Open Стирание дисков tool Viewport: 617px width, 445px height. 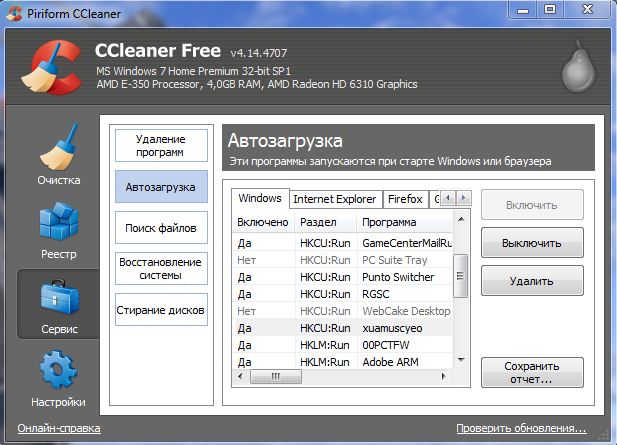(161, 309)
